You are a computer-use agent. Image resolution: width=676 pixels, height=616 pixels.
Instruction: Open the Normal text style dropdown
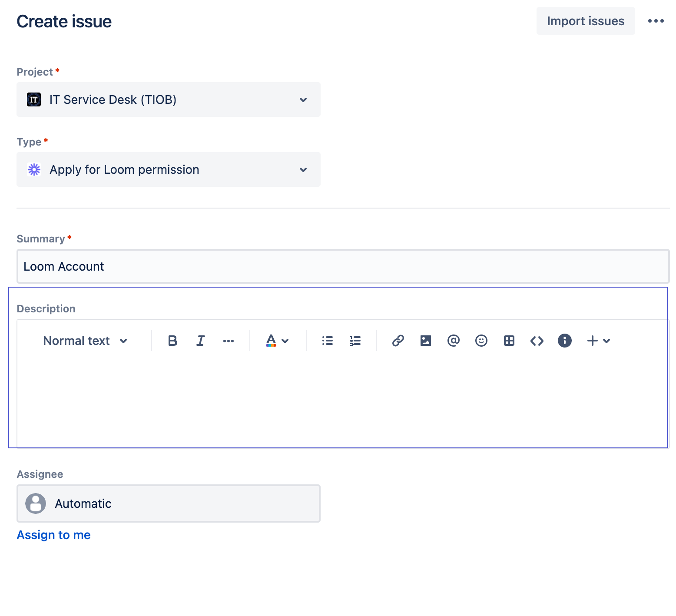click(x=85, y=341)
